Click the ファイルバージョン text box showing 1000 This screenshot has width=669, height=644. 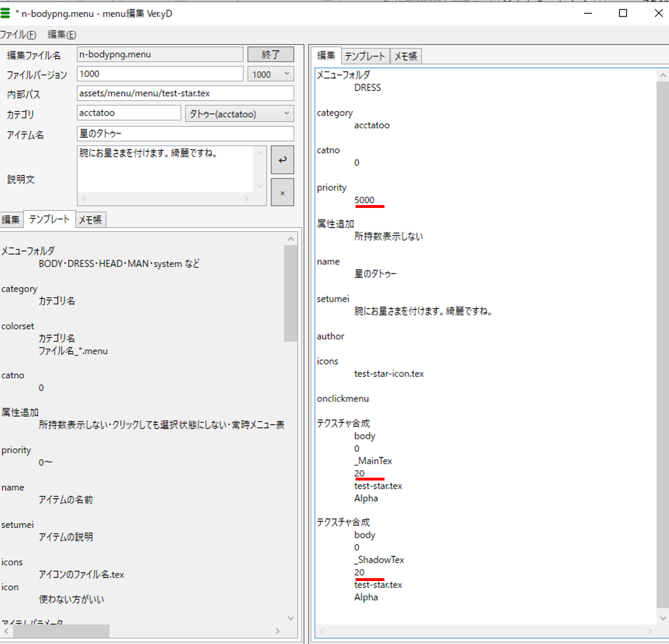[160, 73]
